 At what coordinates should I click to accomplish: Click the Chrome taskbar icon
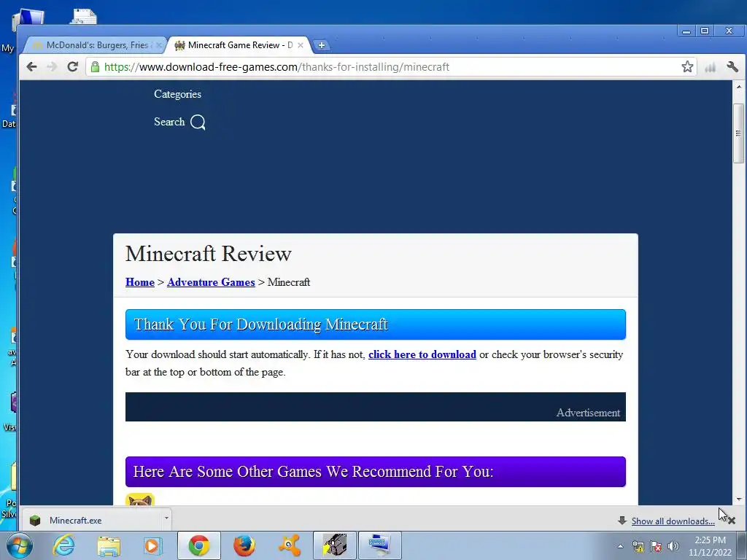click(199, 545)
